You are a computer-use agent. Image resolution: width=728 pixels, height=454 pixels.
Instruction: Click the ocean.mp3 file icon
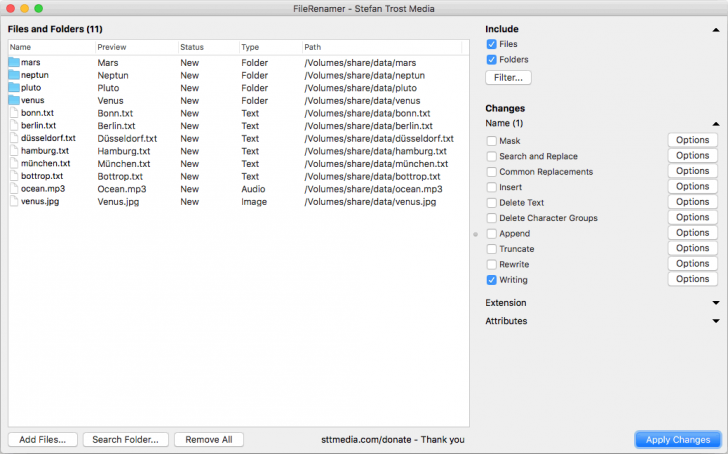coord(14,188)
